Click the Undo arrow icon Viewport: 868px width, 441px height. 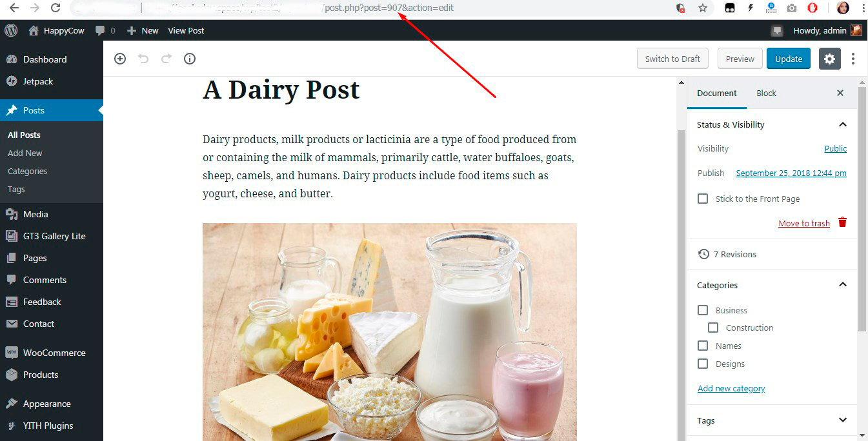(x=143, y=59)
